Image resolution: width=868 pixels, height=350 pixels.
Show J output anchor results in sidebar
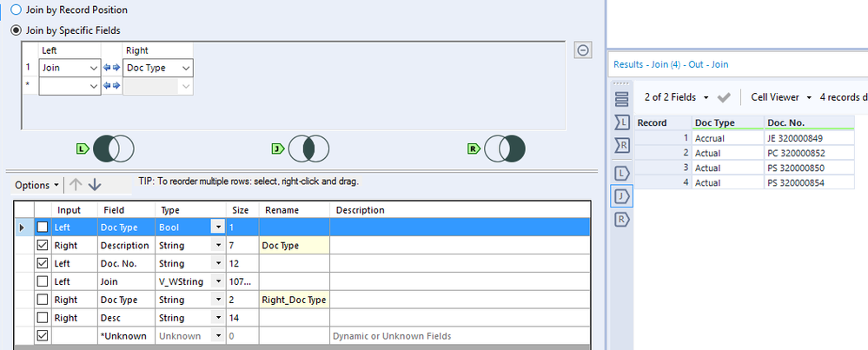click(622, 196)
